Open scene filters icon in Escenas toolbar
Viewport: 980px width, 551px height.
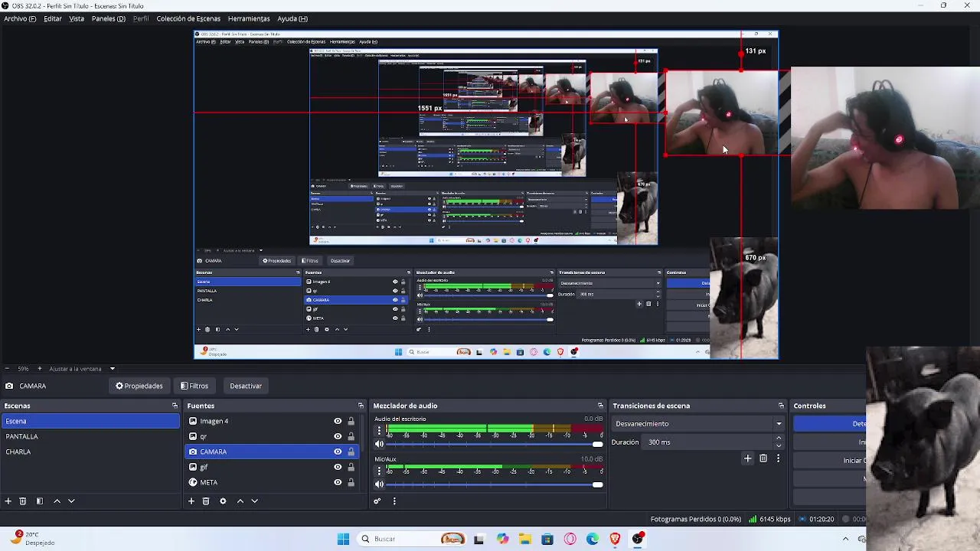[40, 501]
